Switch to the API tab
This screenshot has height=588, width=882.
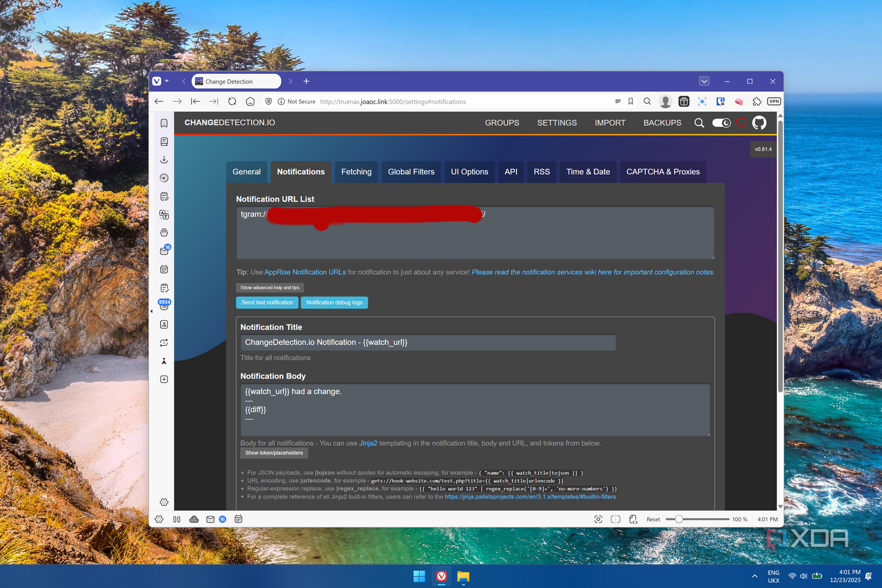tap(511, 172)
